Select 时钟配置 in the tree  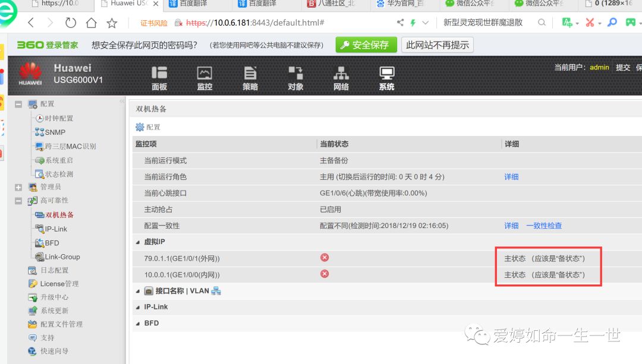pyautogui.click(x=59, y=118)
